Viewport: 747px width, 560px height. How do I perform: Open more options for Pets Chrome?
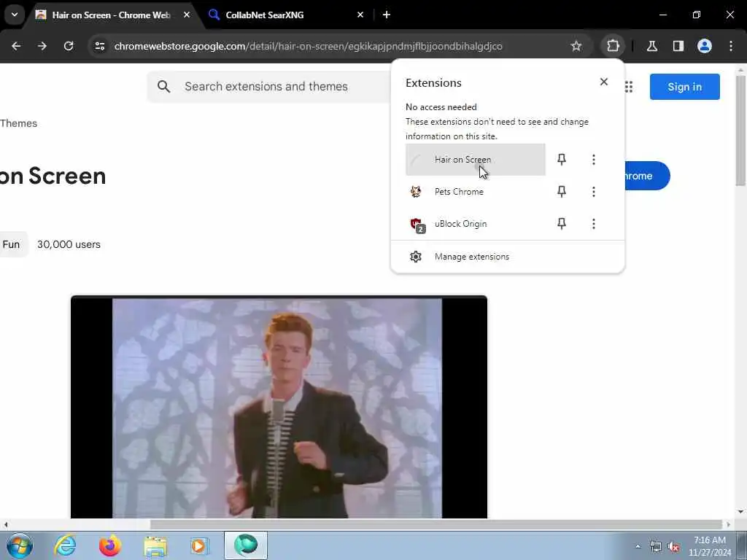click(x=594, y=192)
